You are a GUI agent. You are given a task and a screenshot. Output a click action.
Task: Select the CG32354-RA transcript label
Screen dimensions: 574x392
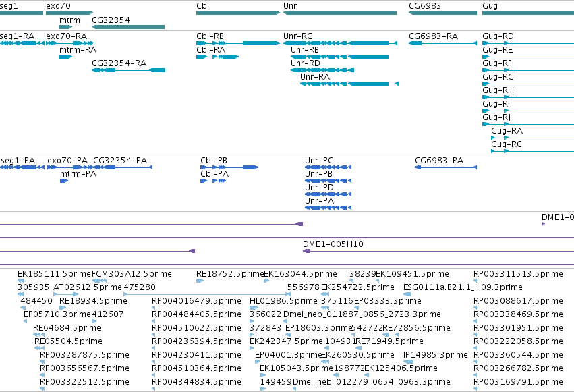(x=119, y=63)
